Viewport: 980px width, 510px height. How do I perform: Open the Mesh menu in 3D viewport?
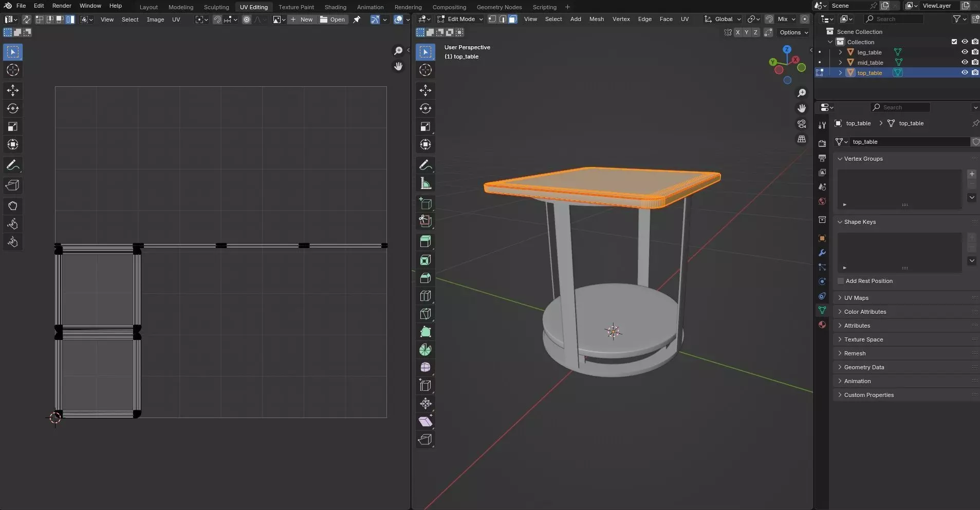[x=596, y=19]
